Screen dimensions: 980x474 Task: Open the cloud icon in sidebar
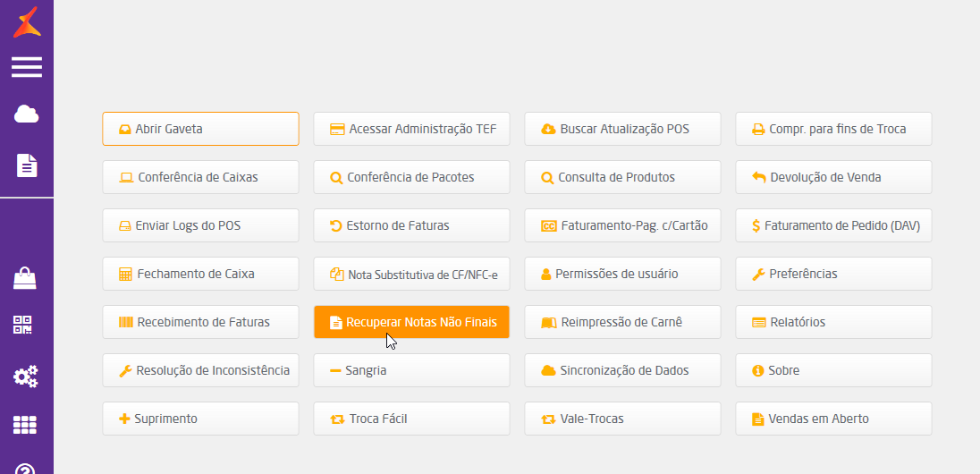point(27,114)
